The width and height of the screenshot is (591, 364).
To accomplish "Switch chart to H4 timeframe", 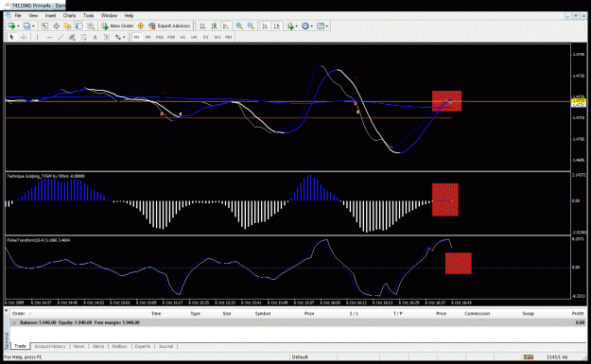I will coord(194,37).
